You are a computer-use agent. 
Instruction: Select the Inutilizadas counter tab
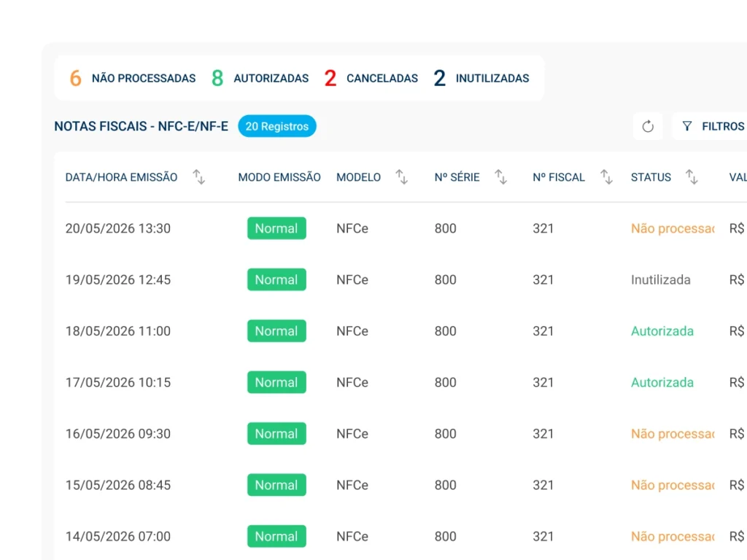(x=481, y=78)
